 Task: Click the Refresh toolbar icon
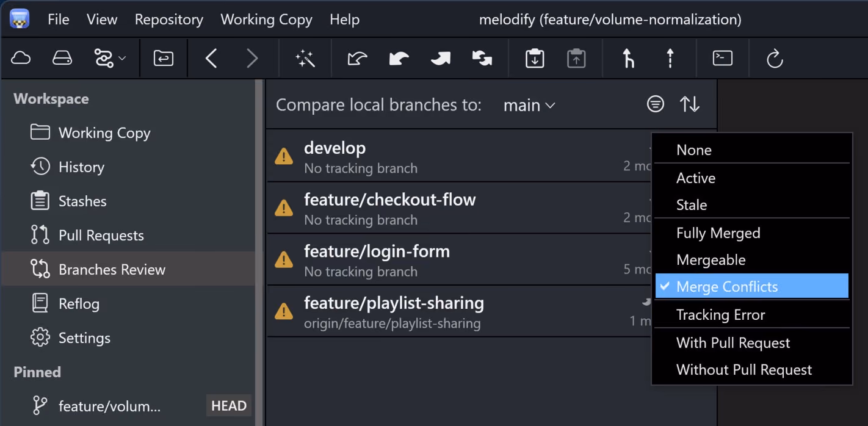point(775,59)
